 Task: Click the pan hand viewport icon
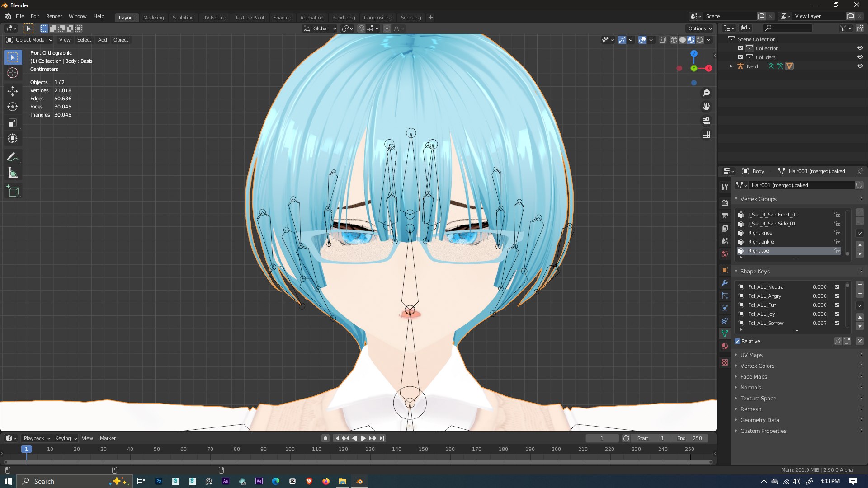[x=706, y=107]
